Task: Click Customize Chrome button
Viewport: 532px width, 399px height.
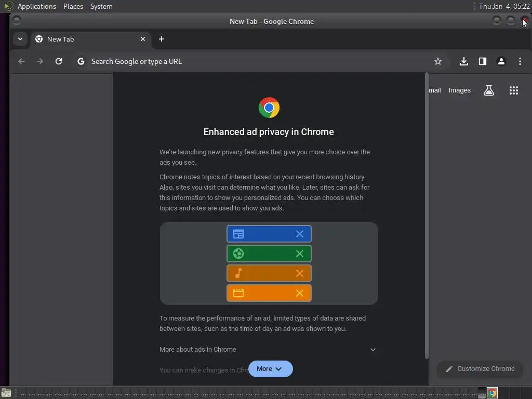Action: [x=480, y=369]
